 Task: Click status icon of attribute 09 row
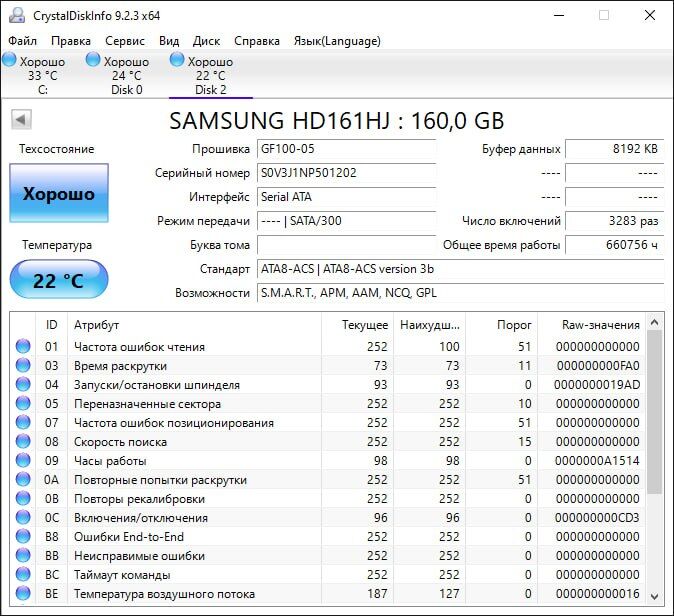(23, 461)
